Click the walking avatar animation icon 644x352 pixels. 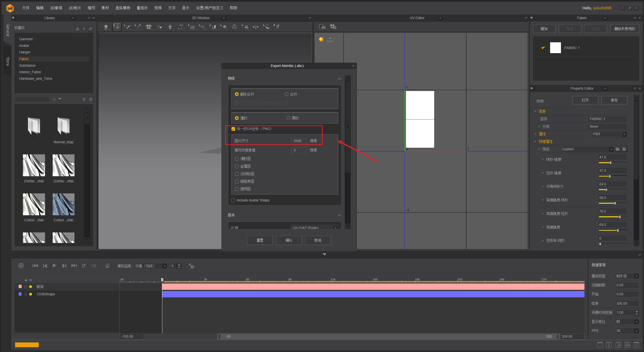click(277, 27)
